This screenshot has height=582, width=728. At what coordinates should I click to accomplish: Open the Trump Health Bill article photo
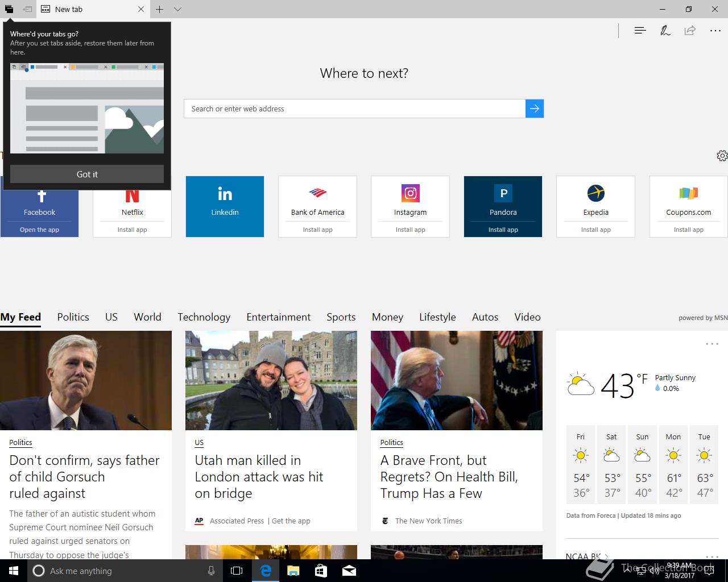pyautogui.click(x=457, y=380)
